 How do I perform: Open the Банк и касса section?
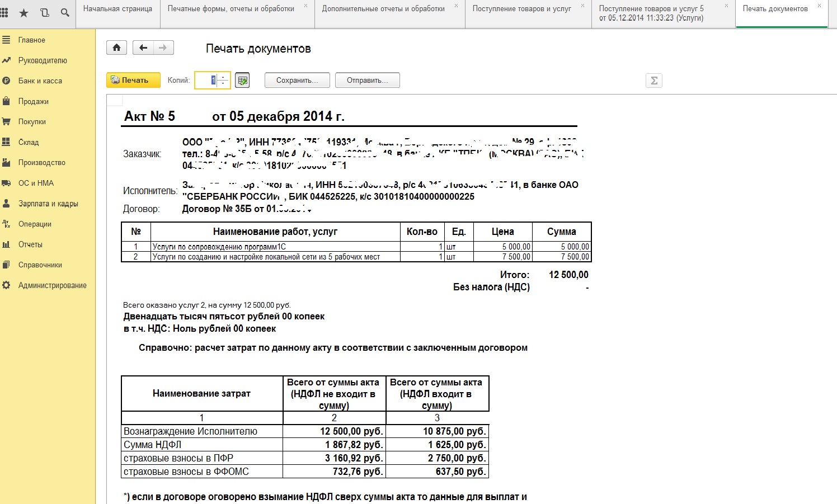tap(40, 81)
